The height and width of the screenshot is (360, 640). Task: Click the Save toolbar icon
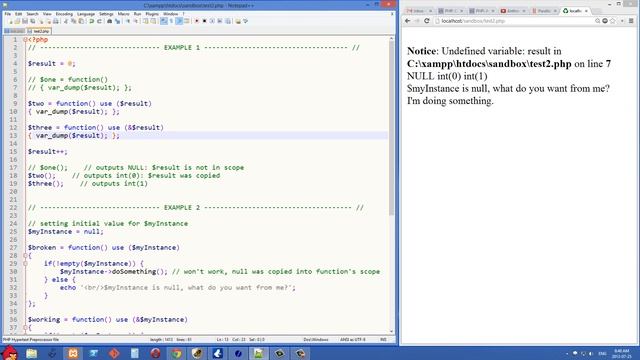[25, 21]
